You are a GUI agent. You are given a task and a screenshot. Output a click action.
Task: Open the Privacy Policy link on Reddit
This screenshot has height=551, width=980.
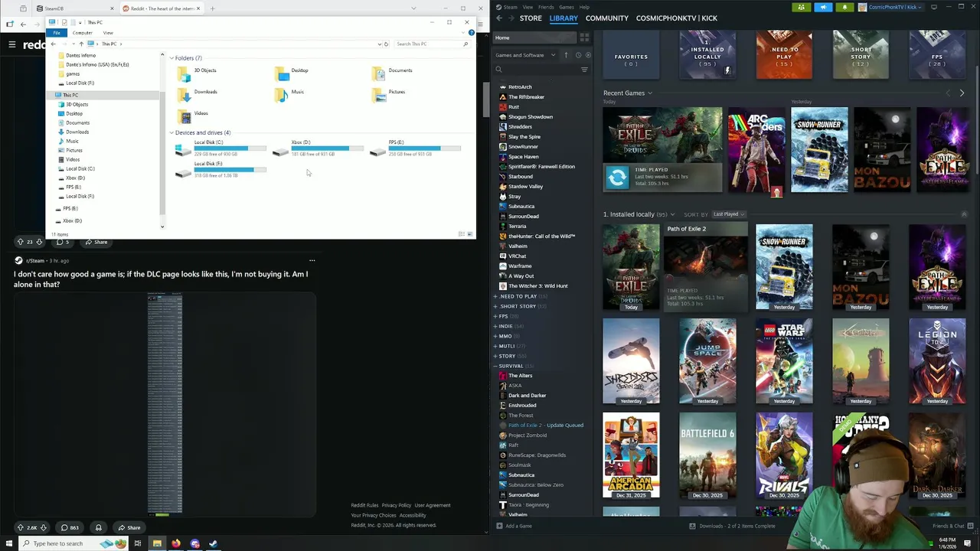[397, 505]
